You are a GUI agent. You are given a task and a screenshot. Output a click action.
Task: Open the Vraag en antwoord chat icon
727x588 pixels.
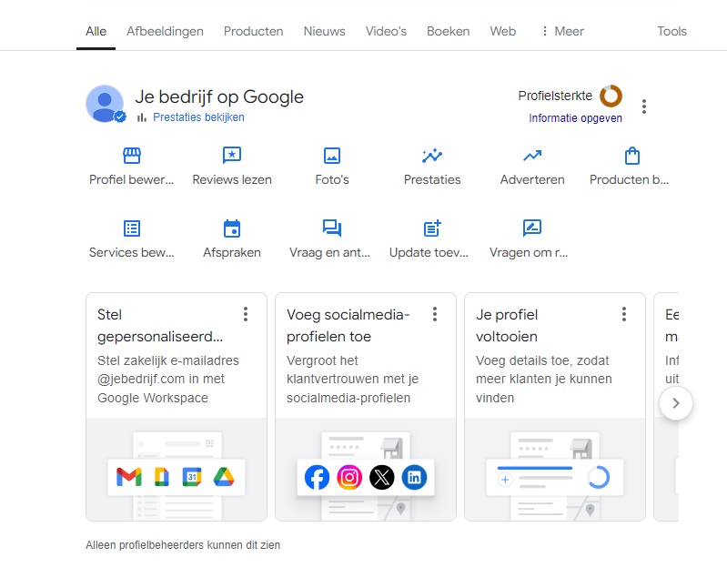click(332, 228)
